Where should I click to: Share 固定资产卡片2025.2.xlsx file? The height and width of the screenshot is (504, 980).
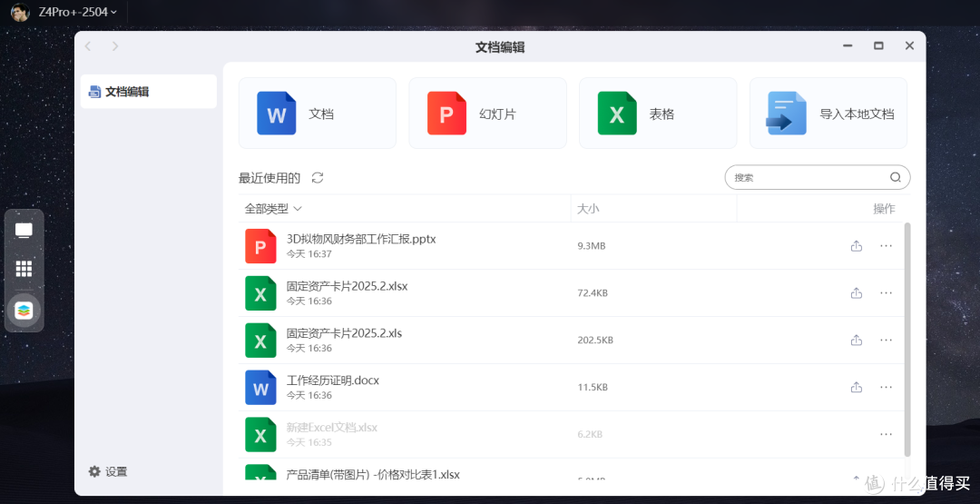click(857, 292)
